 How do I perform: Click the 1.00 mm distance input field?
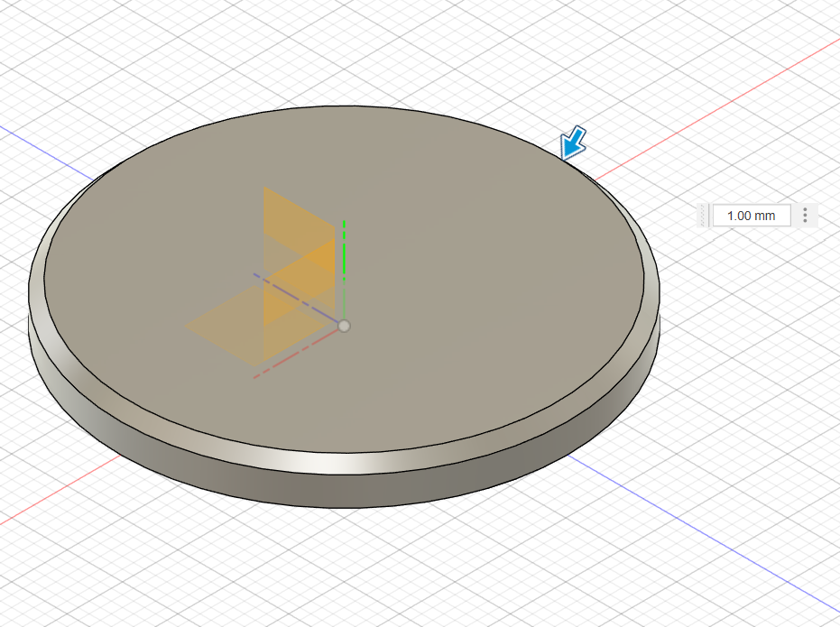[x=751, y=216]
